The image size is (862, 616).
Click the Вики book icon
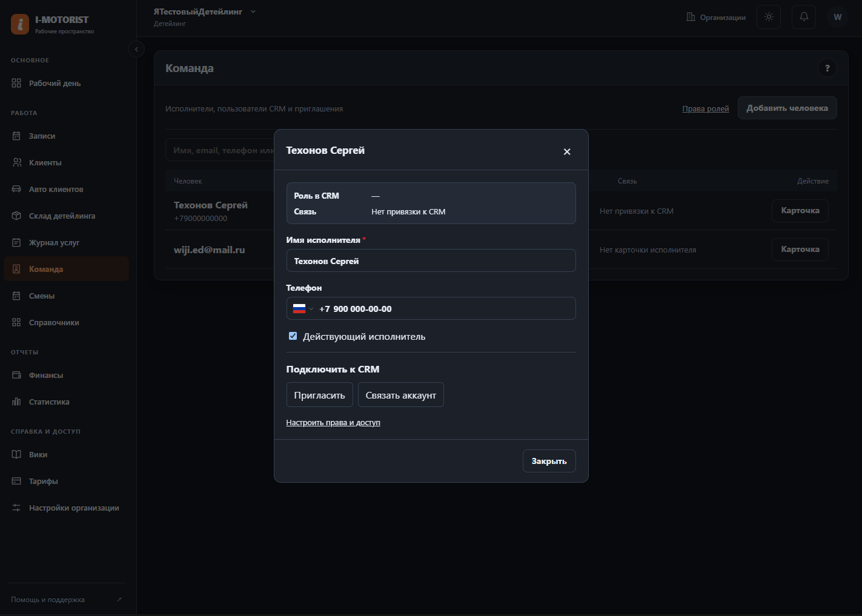pos(16,454)
